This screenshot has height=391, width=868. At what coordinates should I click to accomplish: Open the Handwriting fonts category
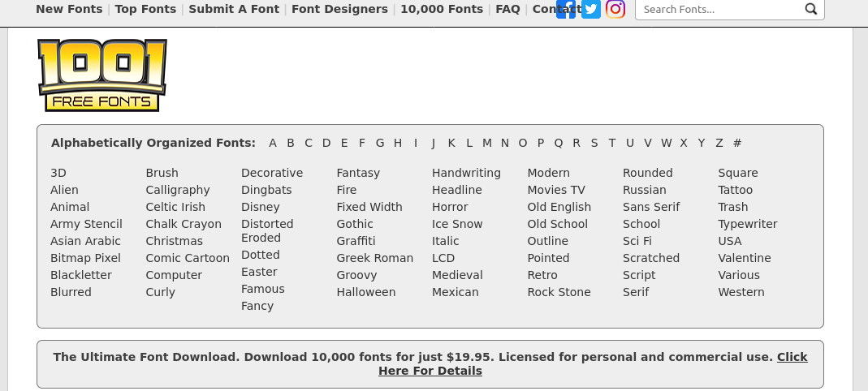[x=466, y=173]
